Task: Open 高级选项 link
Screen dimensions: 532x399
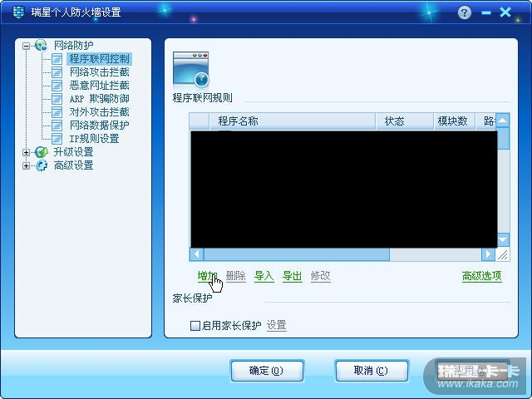Action: [482, 276]
